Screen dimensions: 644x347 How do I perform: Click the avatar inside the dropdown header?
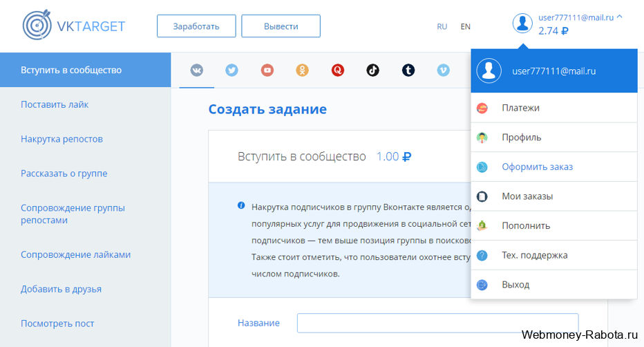tap(489, 71)
